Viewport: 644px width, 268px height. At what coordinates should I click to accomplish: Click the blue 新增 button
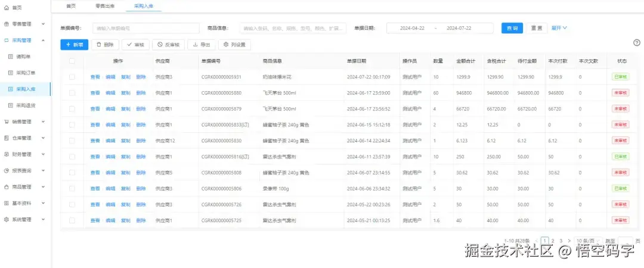click(x=75, y=45)
